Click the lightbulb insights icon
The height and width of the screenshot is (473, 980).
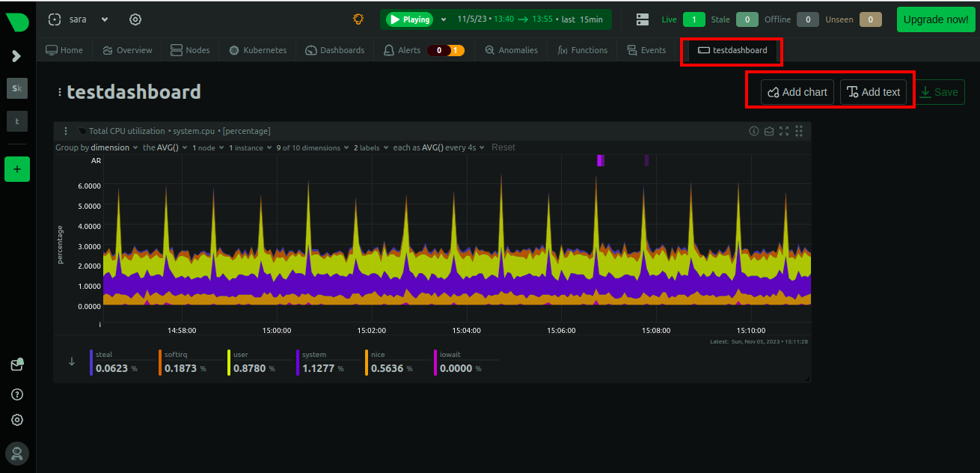pos(359,19)
